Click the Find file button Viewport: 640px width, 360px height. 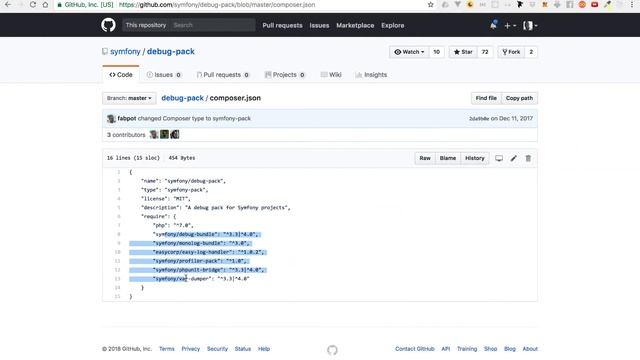click(x=486, y=98)
